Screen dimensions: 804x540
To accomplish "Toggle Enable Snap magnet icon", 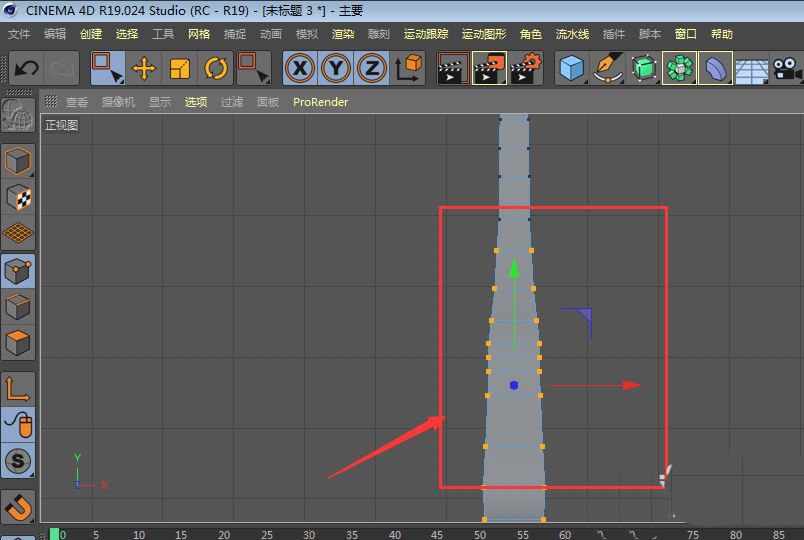I will coord(18,507).
